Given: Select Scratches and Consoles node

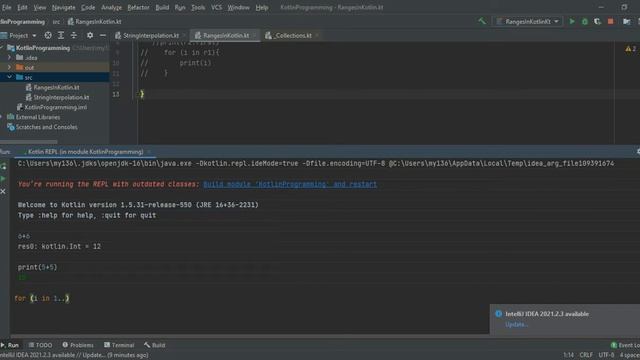Looking at the screenshot, I should (x=47, y=127).
